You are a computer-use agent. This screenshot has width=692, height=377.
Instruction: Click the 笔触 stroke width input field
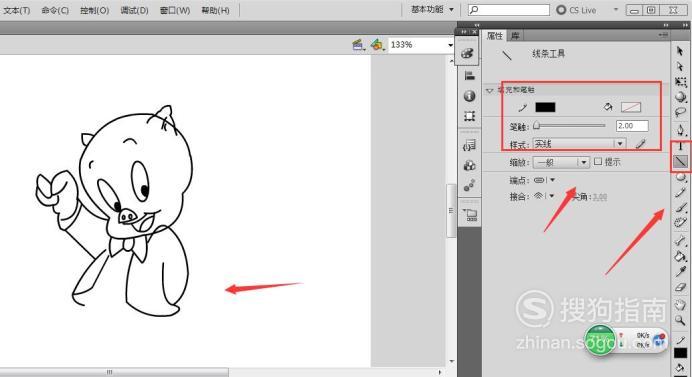click(632, 126)
